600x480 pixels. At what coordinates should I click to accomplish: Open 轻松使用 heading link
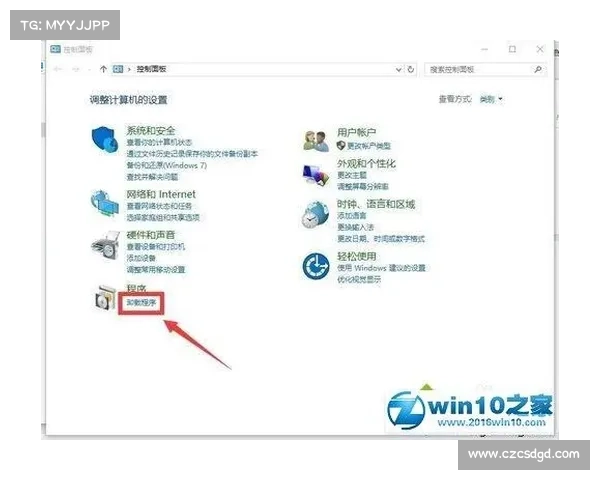(x=356, y=256)
